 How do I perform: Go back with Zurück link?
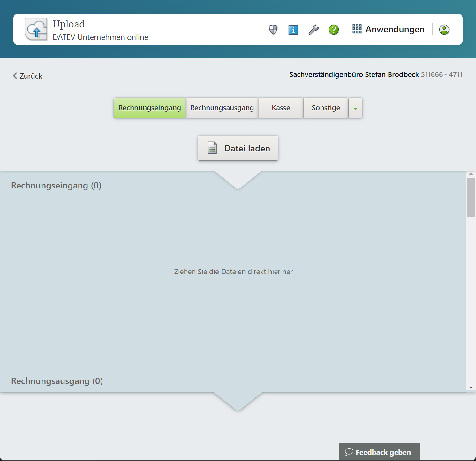click(28, 76)
